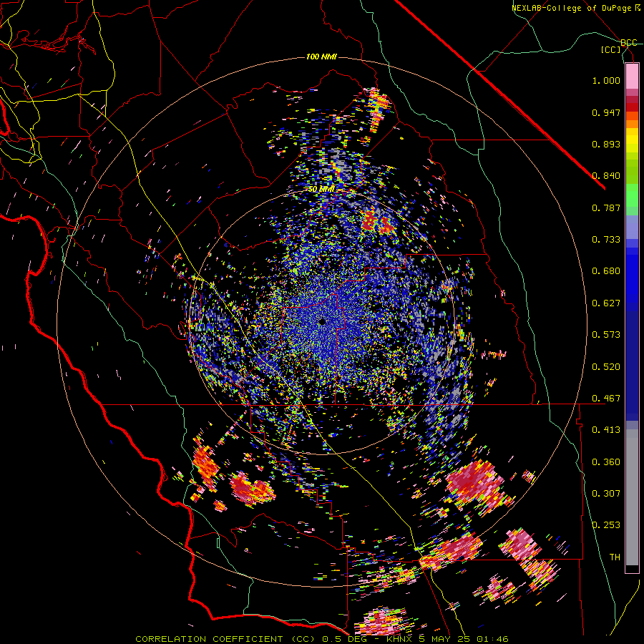Click the TH threshold label on the scale

615,557
